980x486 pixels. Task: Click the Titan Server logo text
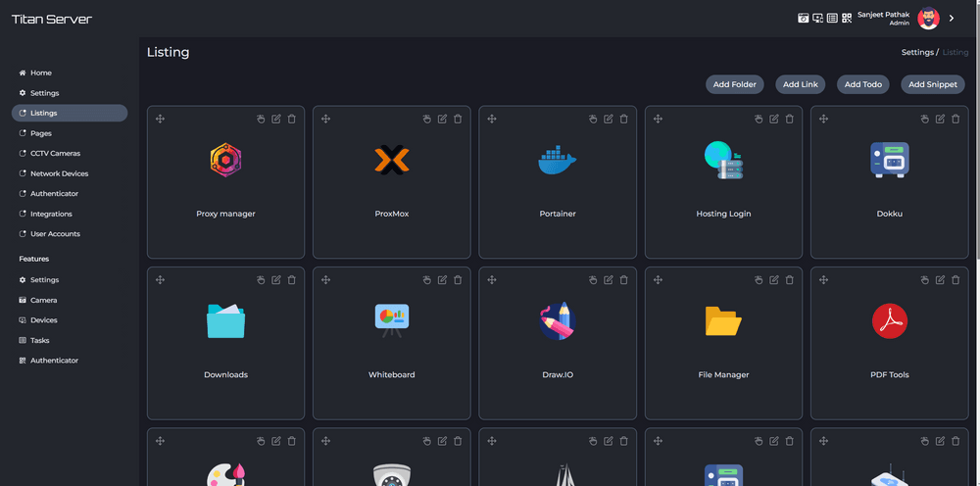click(52, 19)
